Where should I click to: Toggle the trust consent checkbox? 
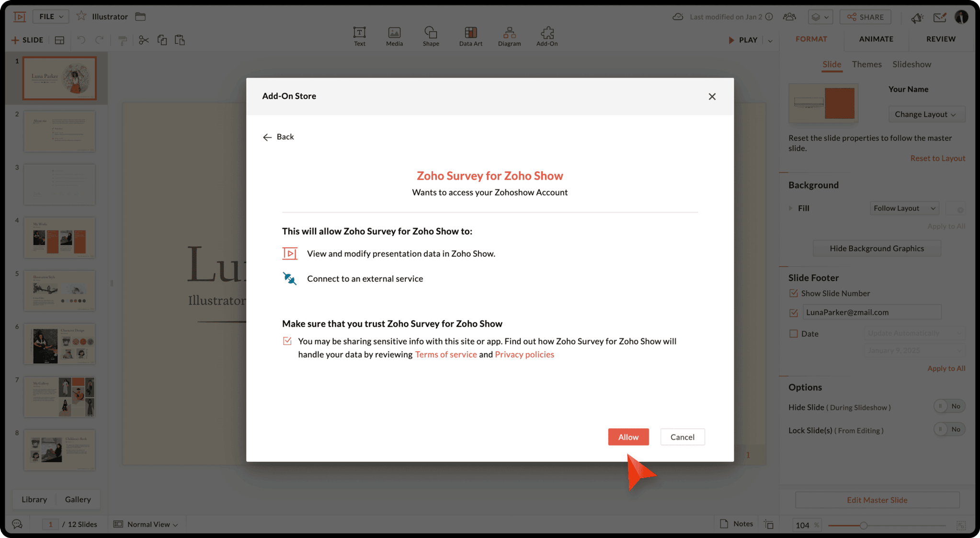click(x=287, y=341)
